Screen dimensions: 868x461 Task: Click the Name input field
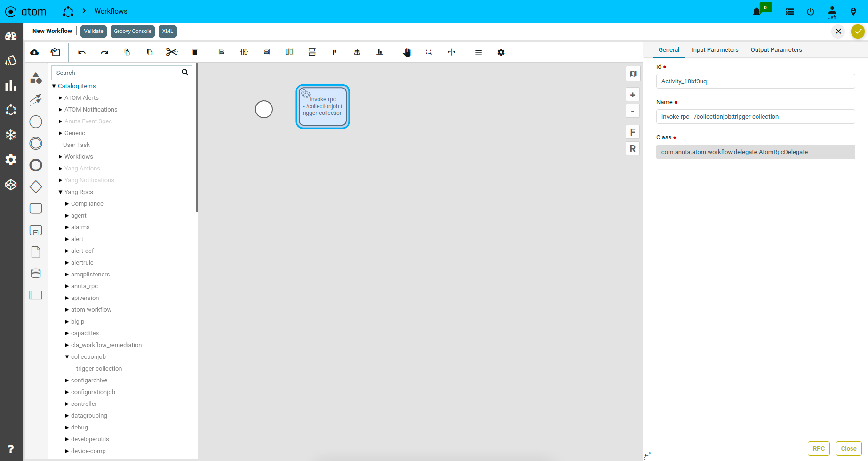(756, 117)
